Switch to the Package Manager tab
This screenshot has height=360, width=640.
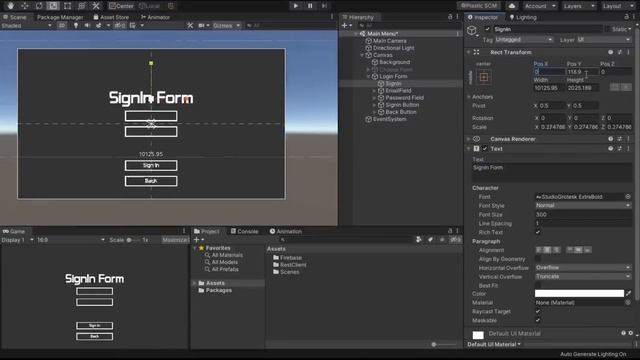60,17
